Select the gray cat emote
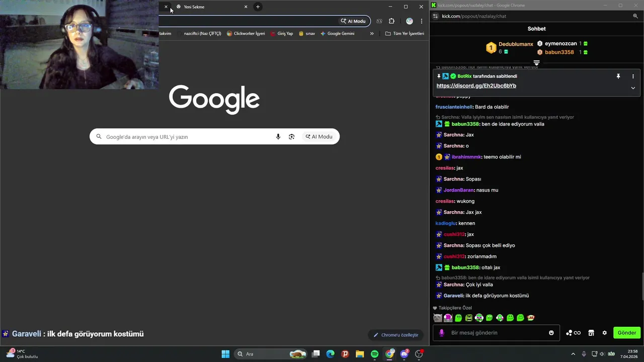The width and height of the screenshot is (644, 362). point(438,318)
